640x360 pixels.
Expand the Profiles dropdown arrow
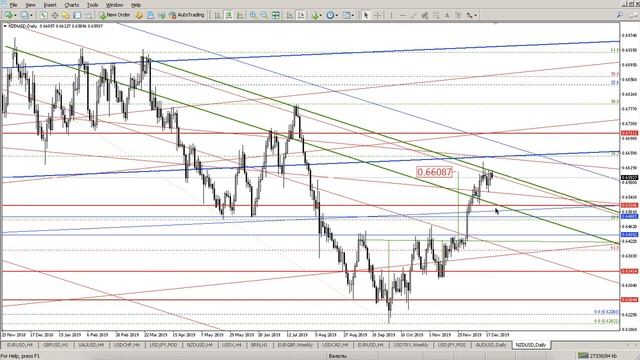(x=31, y=15)
